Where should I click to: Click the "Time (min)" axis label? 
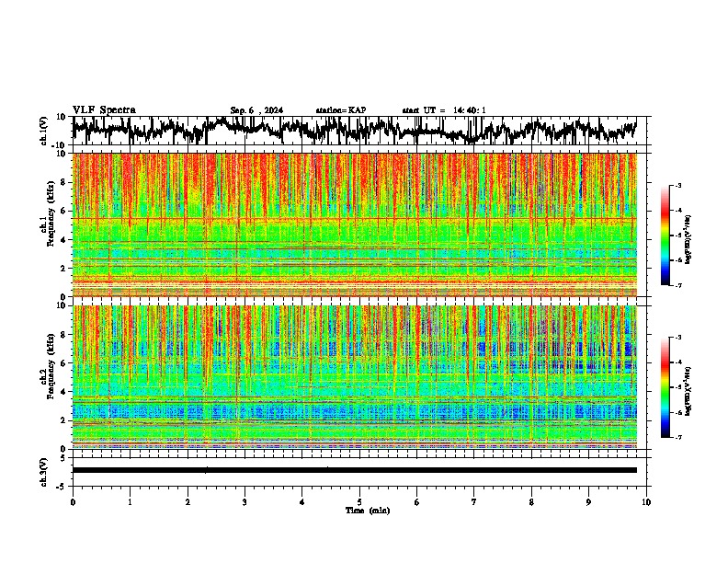pos(368,511)
